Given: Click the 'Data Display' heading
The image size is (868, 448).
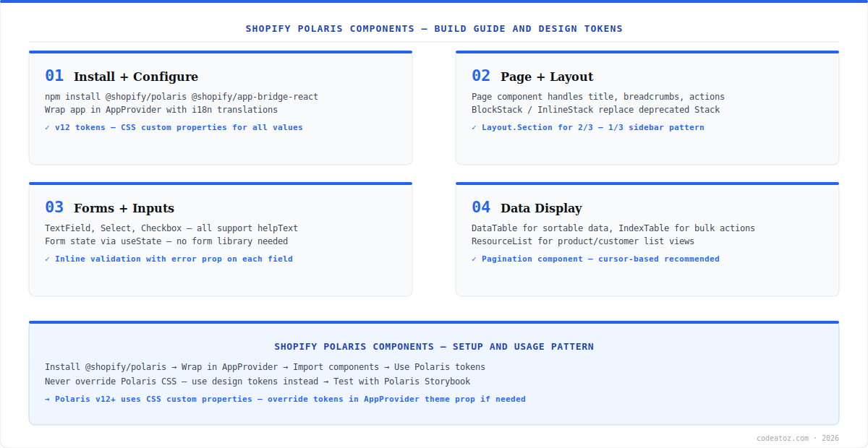Looking at the screenshot, I should pos(541,208).
